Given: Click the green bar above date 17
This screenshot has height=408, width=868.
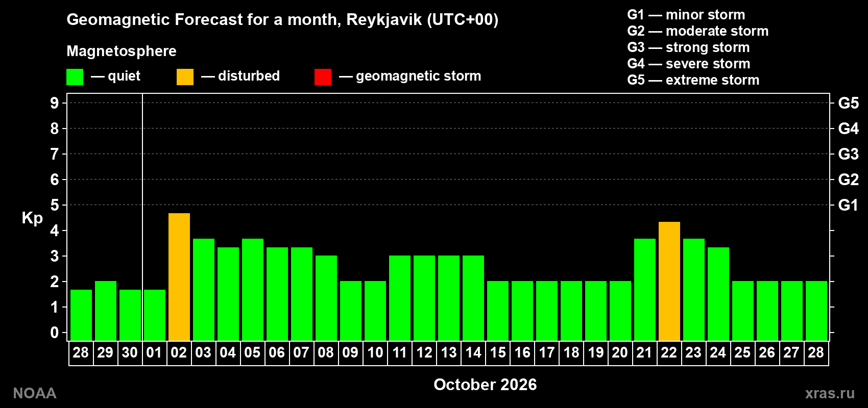Looking at the screenshot, I should tap(547, 311).
